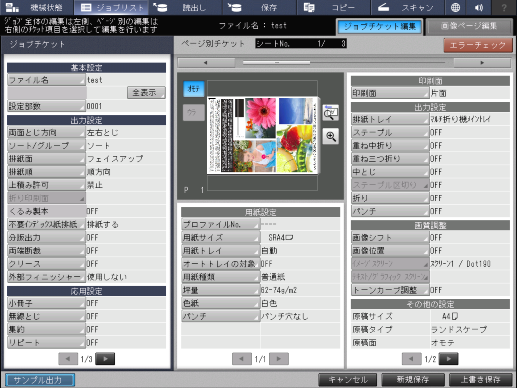
Task: Open the 用紙トレイ setting
Action: (x=221, y=251)
